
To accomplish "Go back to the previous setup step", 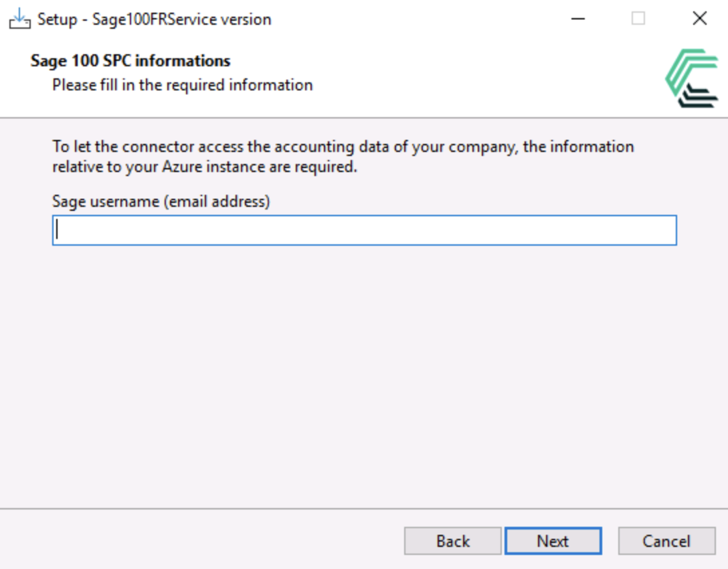I will coord(452,541).
